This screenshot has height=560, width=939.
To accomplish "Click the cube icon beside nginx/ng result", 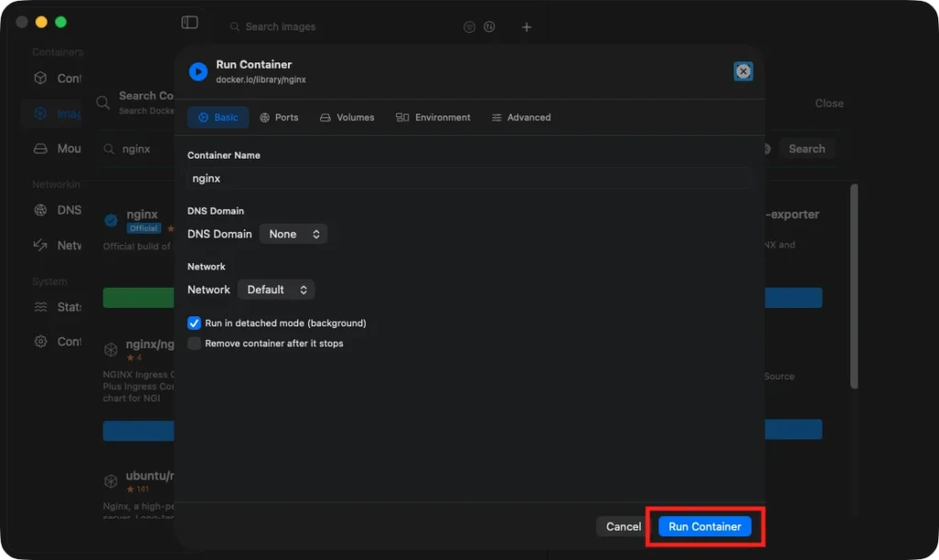I will click(111, 349).
